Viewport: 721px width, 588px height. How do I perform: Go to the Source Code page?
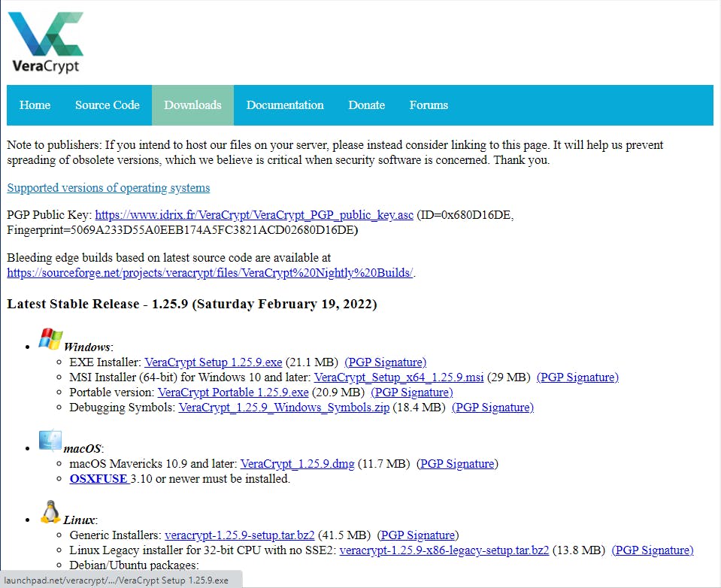pos(108,105)
